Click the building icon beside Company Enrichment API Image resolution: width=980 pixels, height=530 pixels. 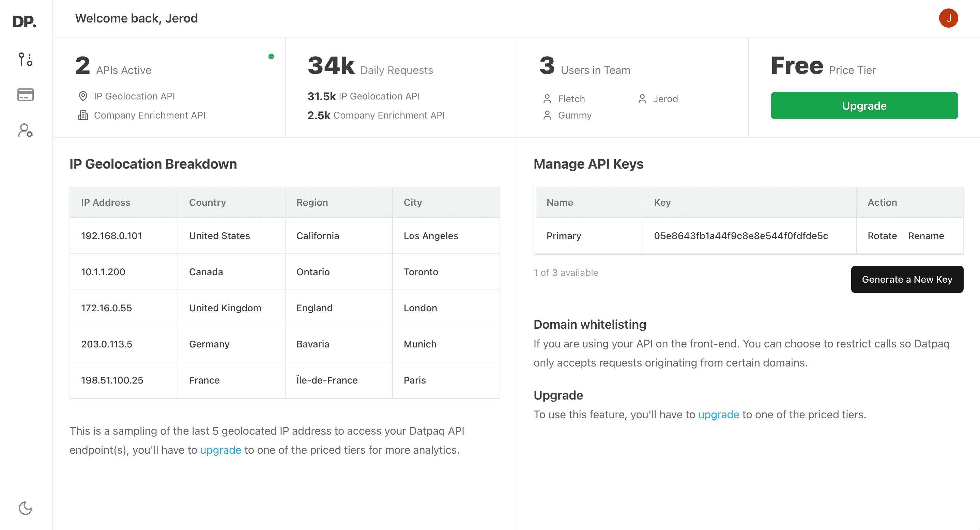pyautogui.click(x=83, y=115)
